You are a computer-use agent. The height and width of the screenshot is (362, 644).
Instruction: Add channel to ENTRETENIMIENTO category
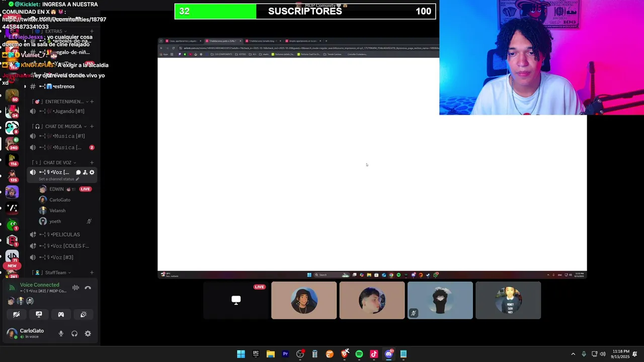tap(92, 102)
